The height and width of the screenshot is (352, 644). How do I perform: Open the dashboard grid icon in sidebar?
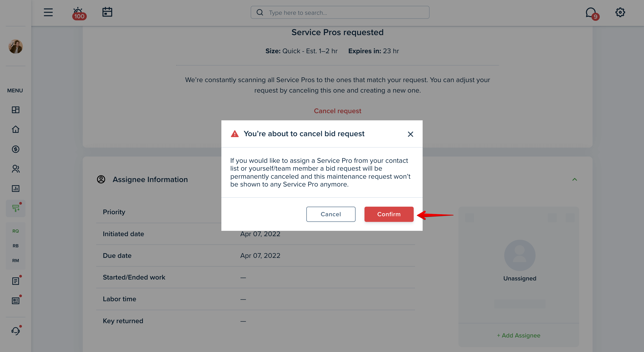pyautogui.click(x=15, y=110)
